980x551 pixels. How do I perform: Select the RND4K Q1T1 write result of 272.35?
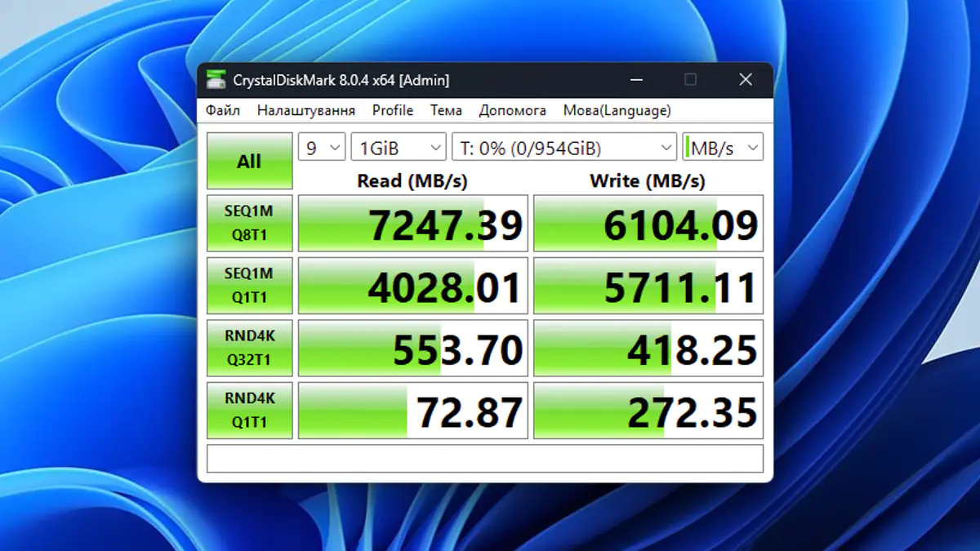(648, 409)
